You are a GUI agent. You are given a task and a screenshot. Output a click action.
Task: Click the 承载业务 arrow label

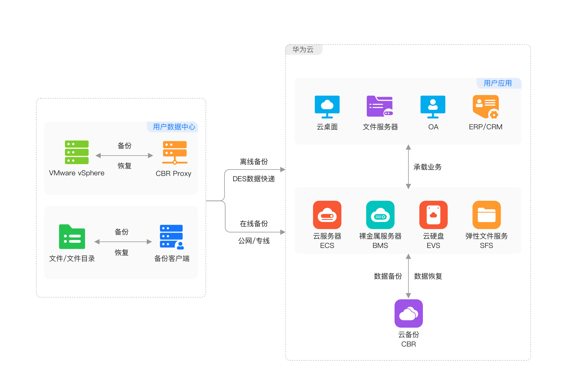(x=427, y=167)
